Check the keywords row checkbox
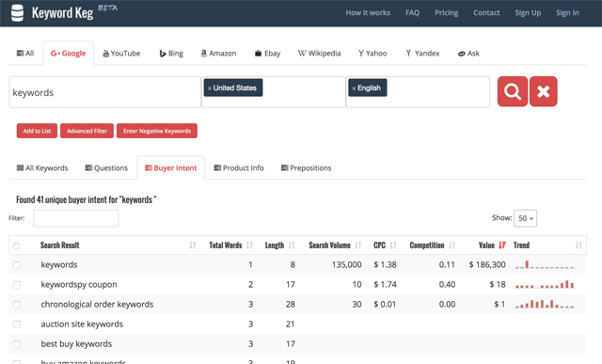Image resolution: width=602 pixels, height=364 pixels. tap(17, 265)
